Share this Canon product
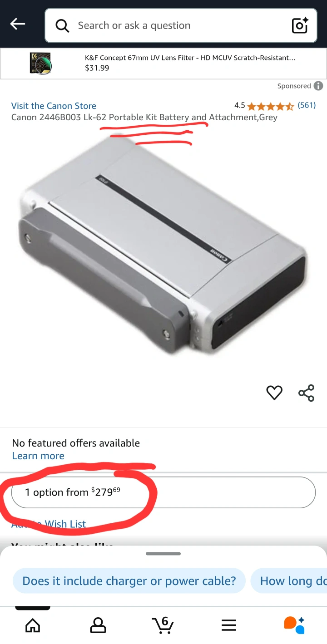327x644 pixels. point(307,393)
